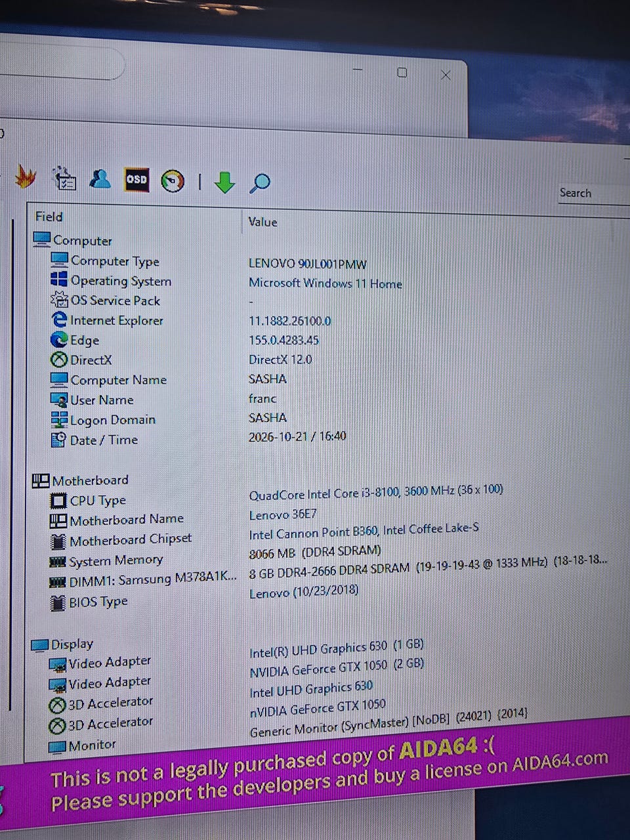Click the Value column header
Screen dimensions: 630x840
(262, 222)
